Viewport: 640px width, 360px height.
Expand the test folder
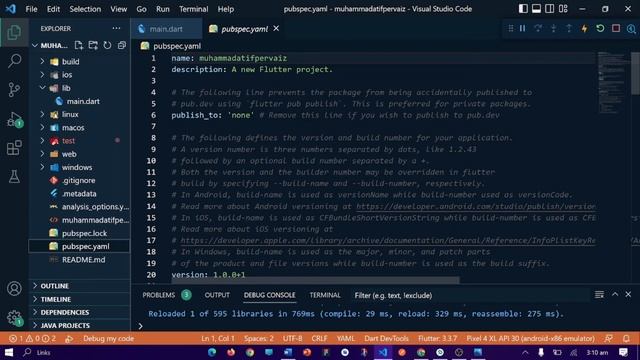(x=42, y=140)
